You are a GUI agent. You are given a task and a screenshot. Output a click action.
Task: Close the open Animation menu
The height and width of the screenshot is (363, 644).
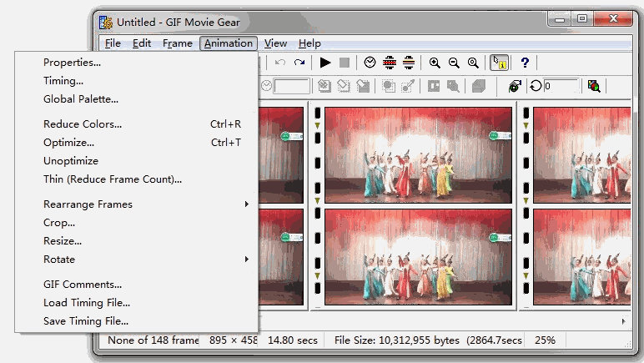[229, 43]
